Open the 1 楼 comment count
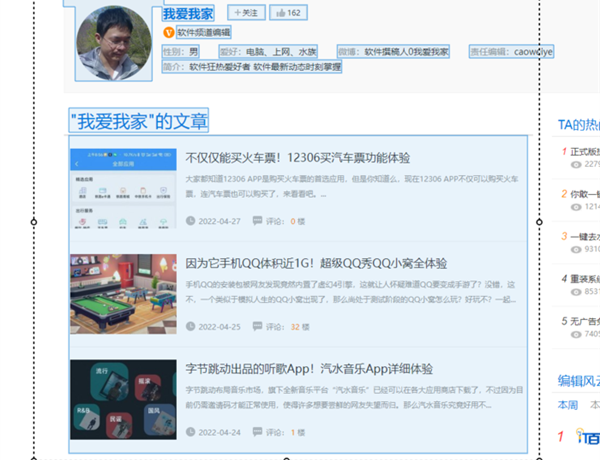Viewport: 600px width, 460px height. click(298, 432)
